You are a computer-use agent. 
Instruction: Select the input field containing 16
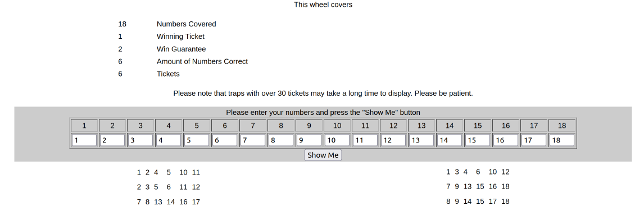(506, 140)
